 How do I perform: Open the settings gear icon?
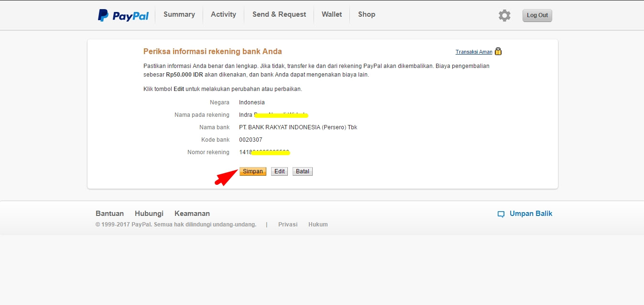click(504, 15)
